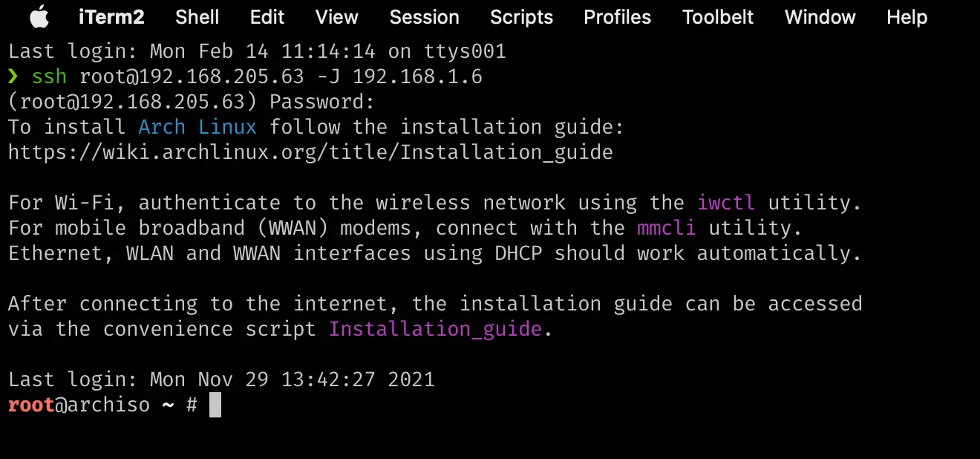The height and width of the screenshot is (459, 980).
Task: Click the green prompt arrow symbol
Action: (12, 76)
